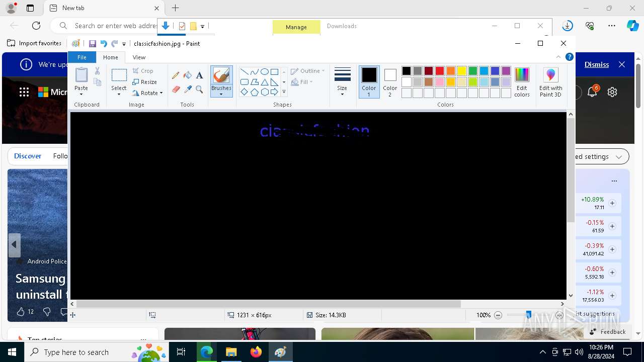Click the Paste clipboard icon
The width and height of the screenshot is (644, 362).
click(82, 75)
